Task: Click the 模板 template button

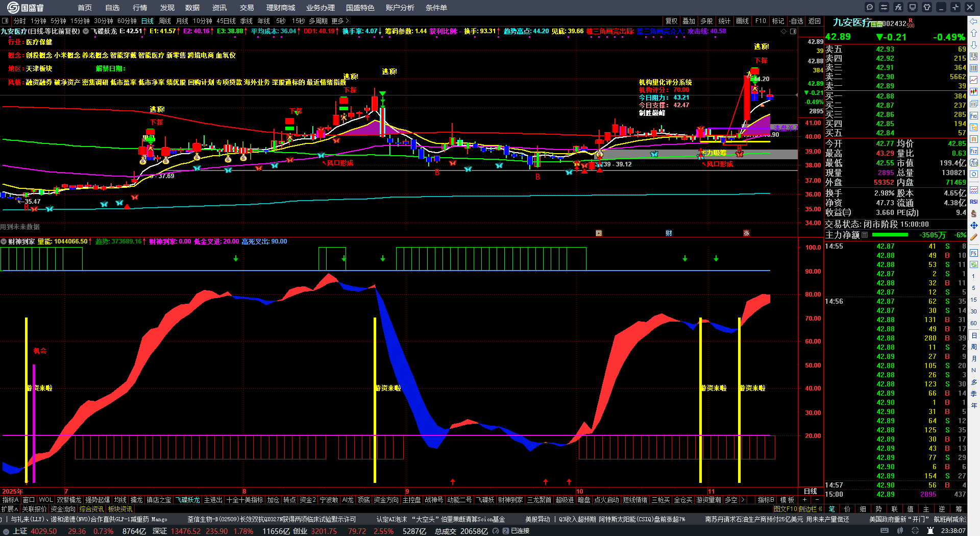Action: pyautogui.click(x=788, y=500)
